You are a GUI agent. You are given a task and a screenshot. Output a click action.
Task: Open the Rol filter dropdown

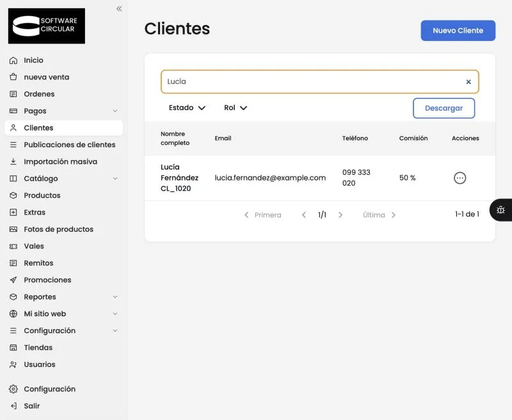[x=236, y=108]
